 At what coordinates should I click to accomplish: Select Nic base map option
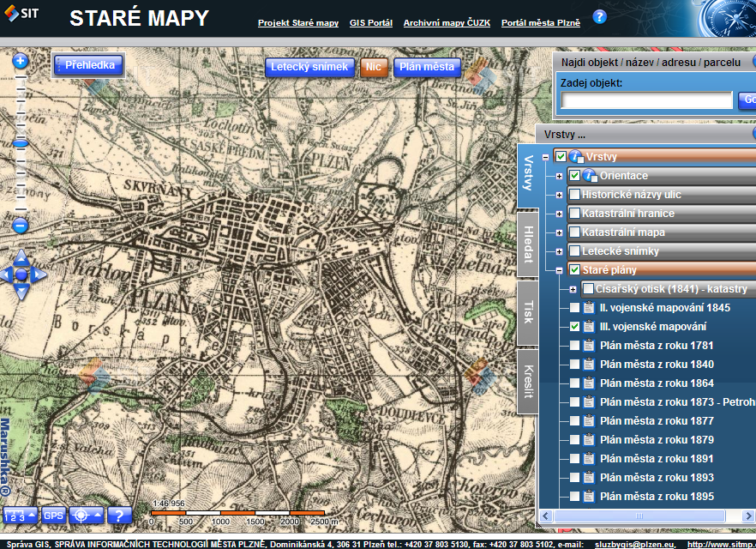tap(374, 67)
